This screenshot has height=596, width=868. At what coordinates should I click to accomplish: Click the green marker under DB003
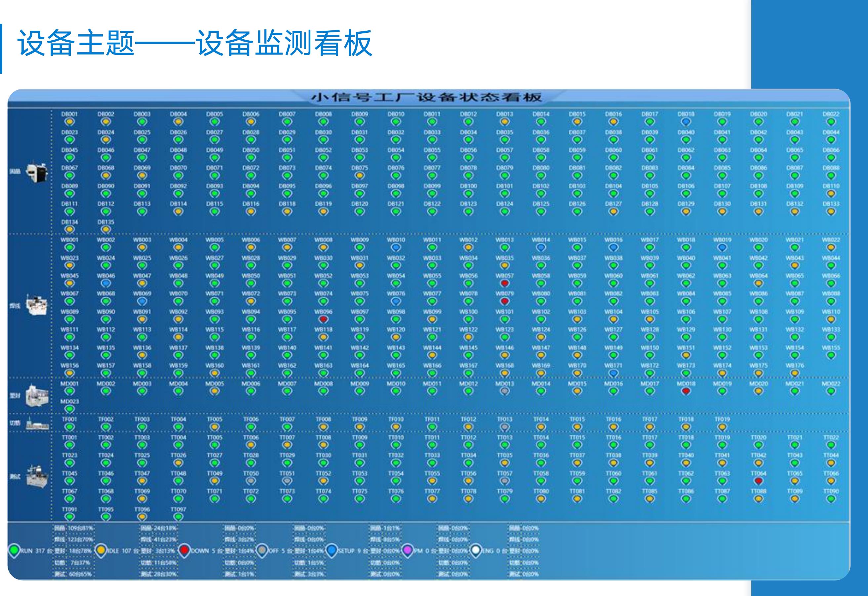[x=142, y=122]
